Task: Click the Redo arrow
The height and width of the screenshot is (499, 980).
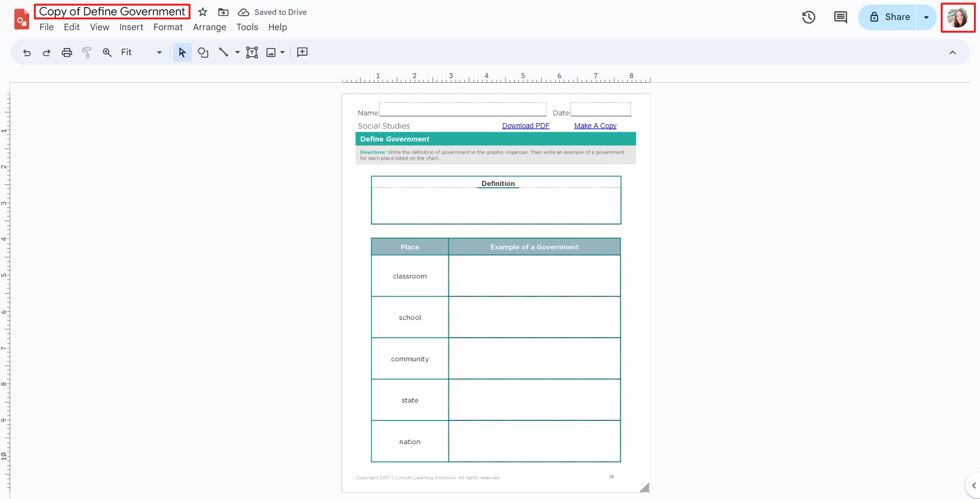Action: (46, 52)
